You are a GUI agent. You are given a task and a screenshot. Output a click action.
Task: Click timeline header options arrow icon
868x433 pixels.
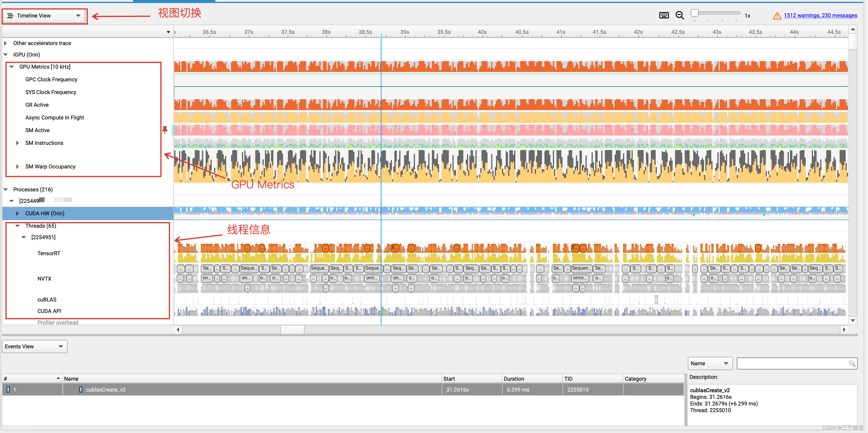(x=168, y=32)
